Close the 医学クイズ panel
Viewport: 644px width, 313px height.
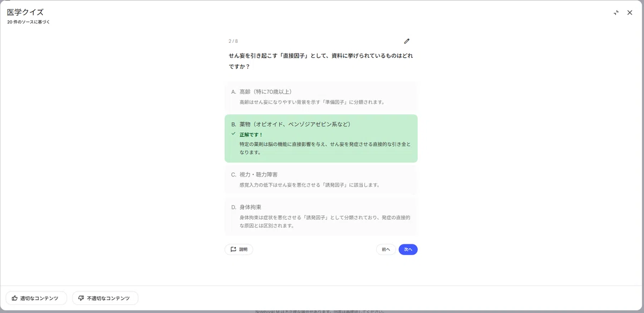(x=630, y=12)
